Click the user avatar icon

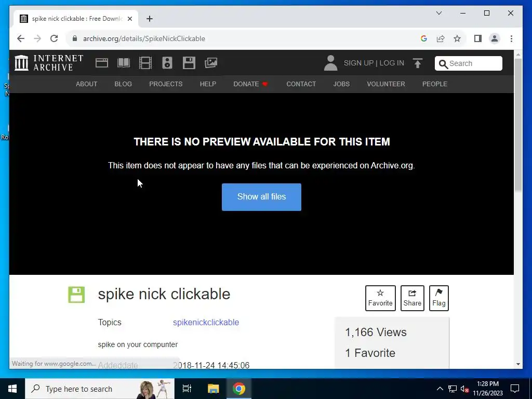(331, 63)
